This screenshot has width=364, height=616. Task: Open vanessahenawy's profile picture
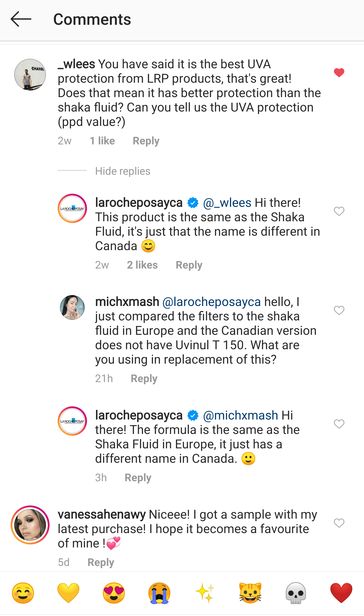click(x=30, y=525)
